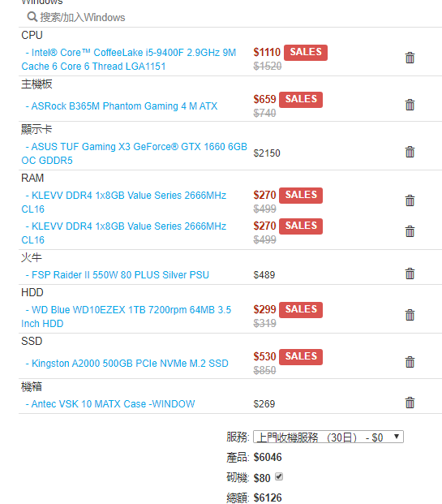The width and height of the screenshot is (442, 504).
Task: Delete the second KLEVV DDR4 RAM entry
Action: (x=410, y=231)
